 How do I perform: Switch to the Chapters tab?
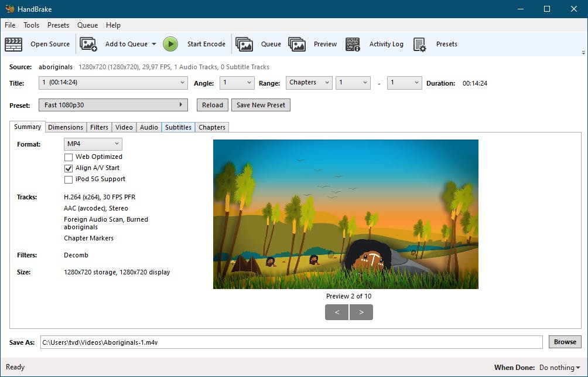[212, 127]
